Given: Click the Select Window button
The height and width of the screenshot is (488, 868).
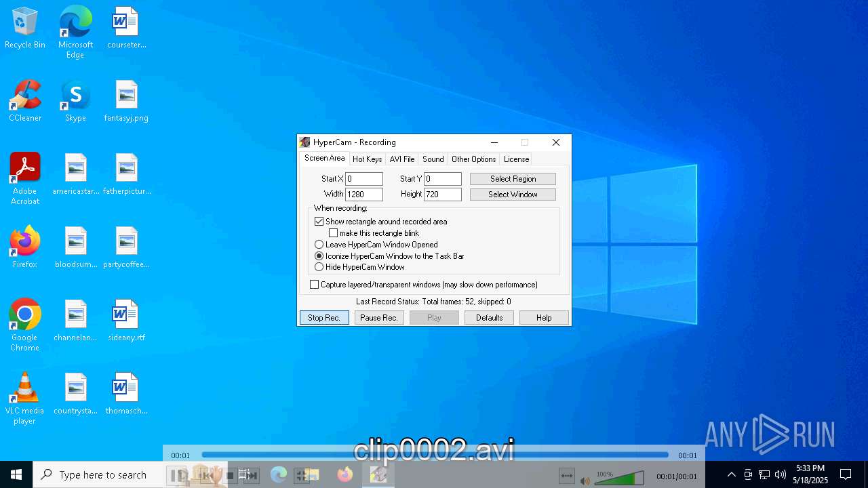Looking at the screenshot, I should 513,195.
